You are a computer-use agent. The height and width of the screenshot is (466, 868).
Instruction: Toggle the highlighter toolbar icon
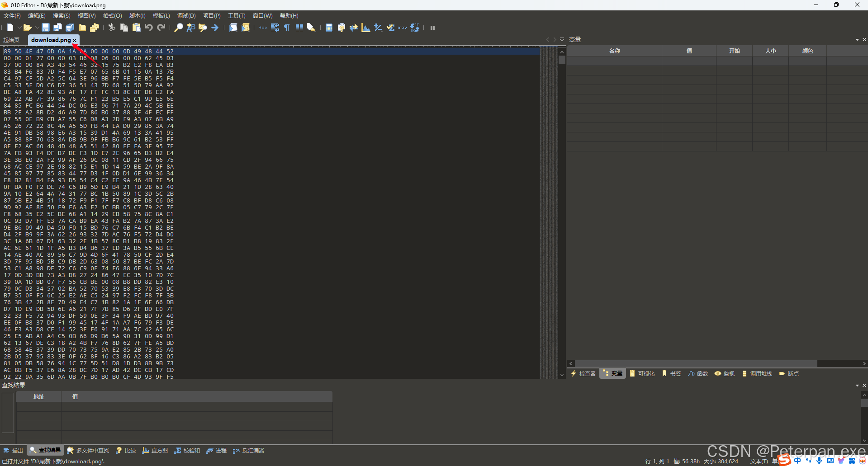pos(311,28)
